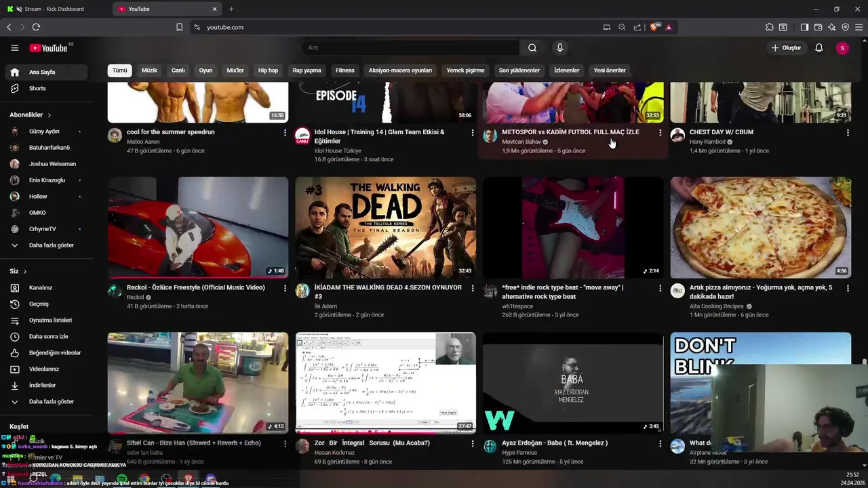The width and height of the screenshot is (868, 488).
Task: Open the YouTube hamburger guide menu
Action: pyautogui.click(x=14, y=47)
